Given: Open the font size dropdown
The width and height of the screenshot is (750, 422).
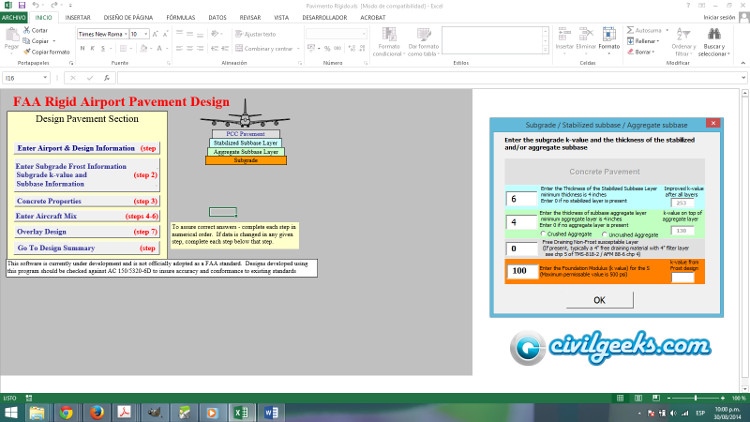Looking at the screenshot, I should click(x=146, y=33).
